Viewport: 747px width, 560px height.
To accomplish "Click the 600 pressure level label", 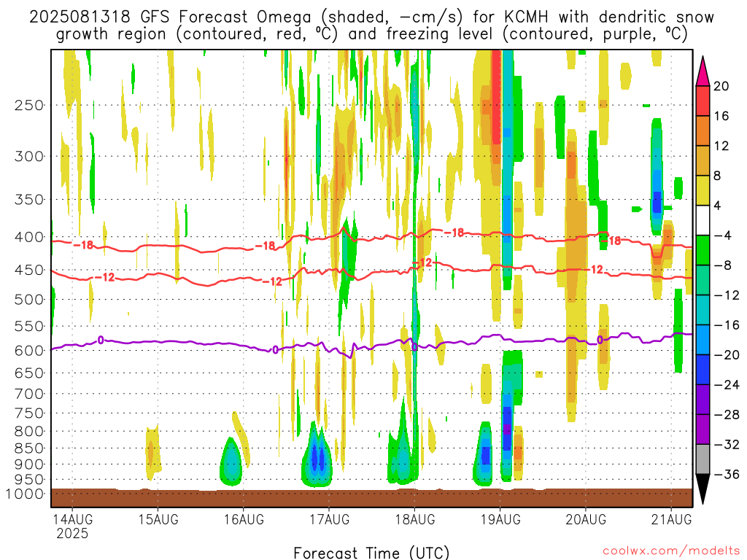I will (x=29, y=351).
